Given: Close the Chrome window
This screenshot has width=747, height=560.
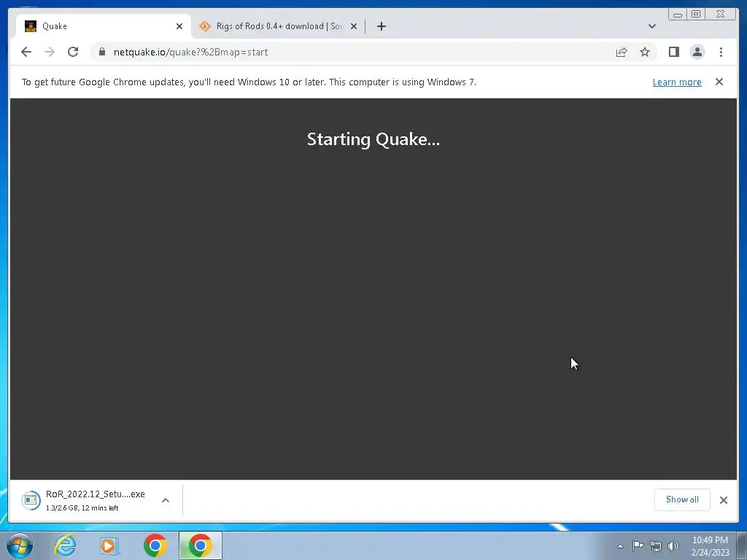Looking at the screenshot, I should coord(721,14).
